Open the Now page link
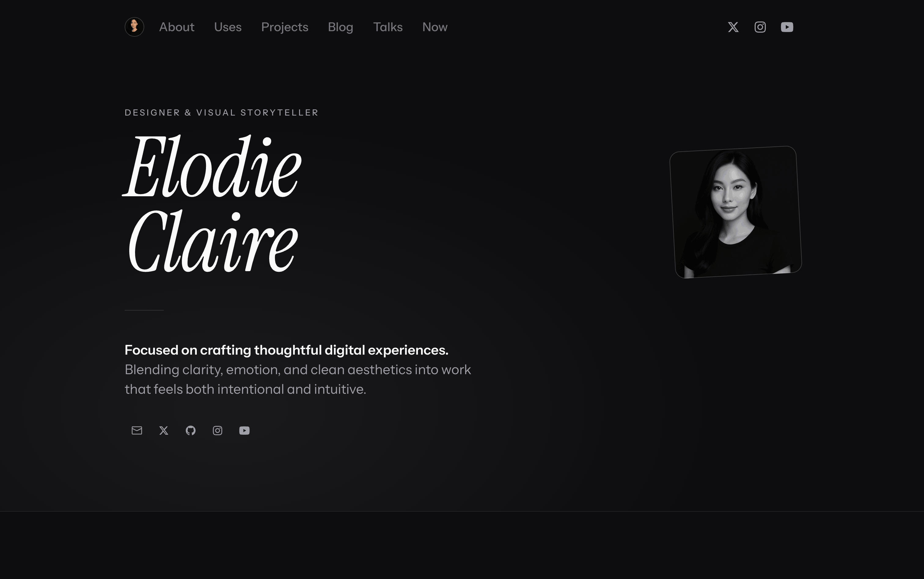Viewport: 924px width, 579px height. tap(435, 27)
